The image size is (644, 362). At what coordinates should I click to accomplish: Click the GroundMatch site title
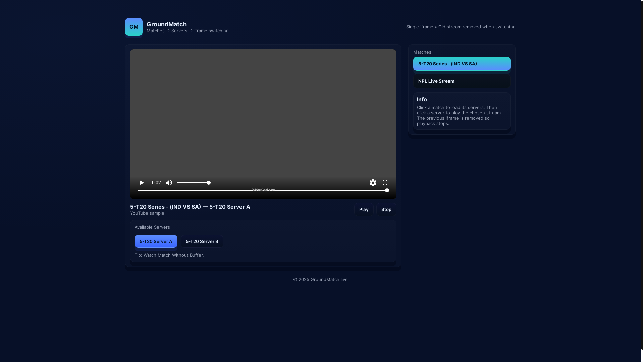167,24
